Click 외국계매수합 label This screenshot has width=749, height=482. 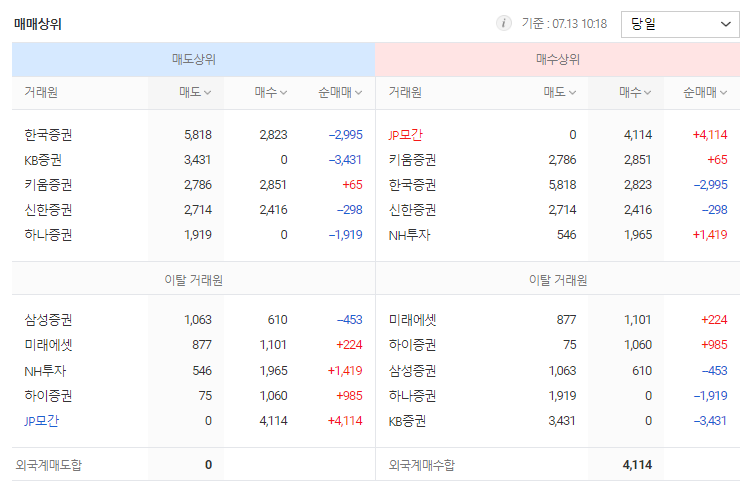(x=421, y=465)
